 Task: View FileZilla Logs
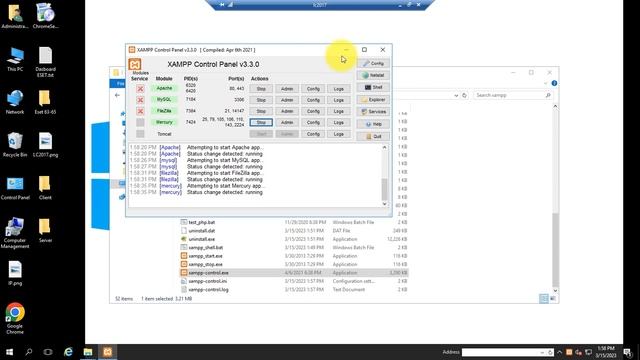[x=338, y=111]
